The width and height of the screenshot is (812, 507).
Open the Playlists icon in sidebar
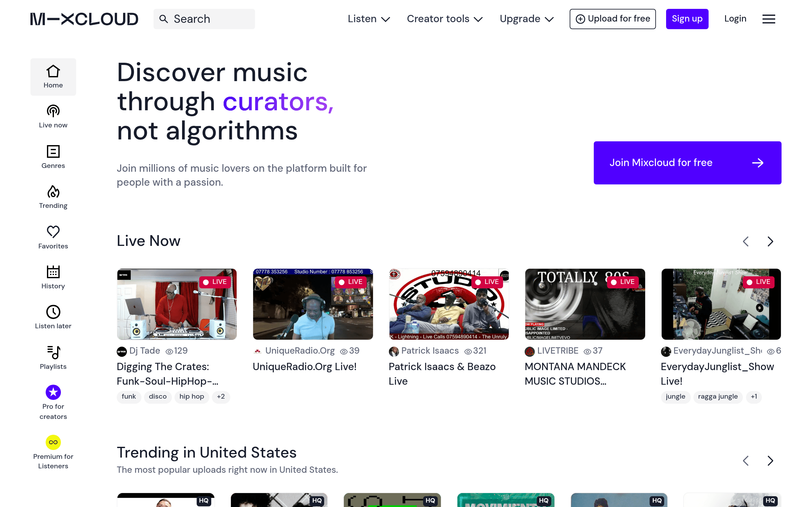pos(53,352)
